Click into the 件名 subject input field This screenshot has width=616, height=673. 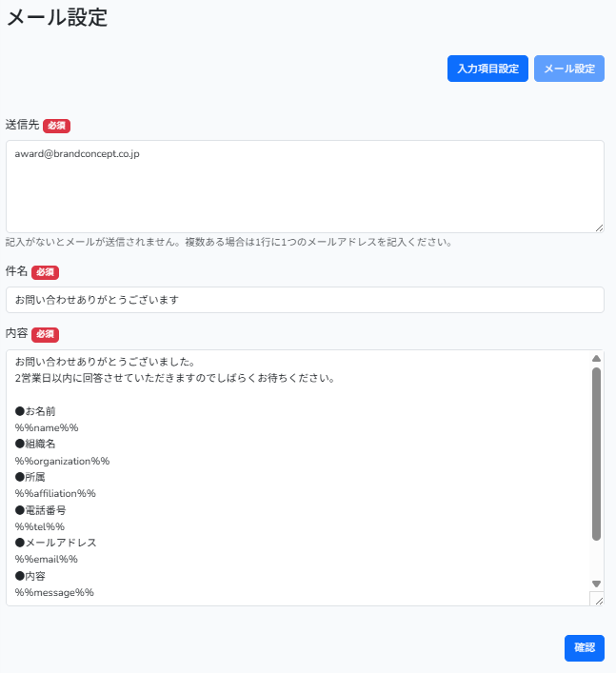305,300
